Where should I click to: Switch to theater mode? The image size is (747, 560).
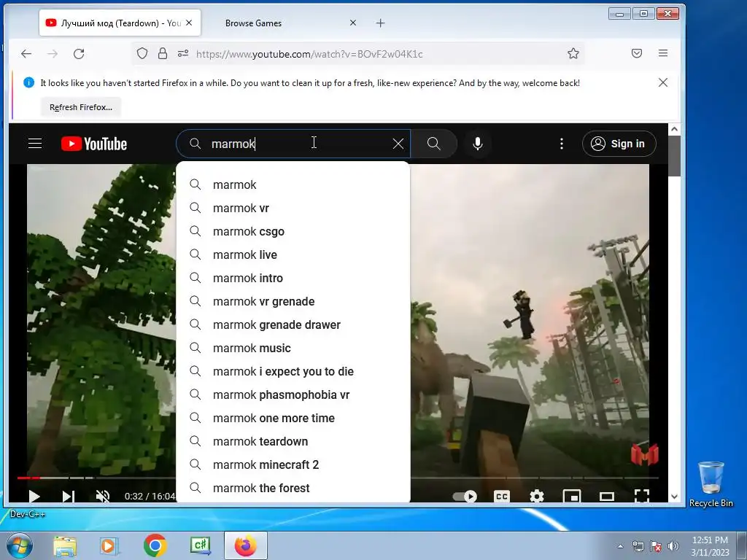[607, 496]
